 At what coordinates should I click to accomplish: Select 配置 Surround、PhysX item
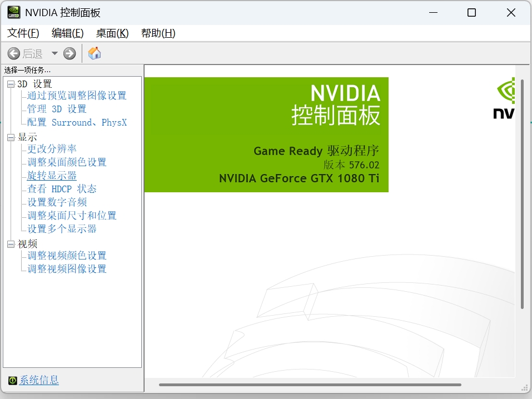(x=77, y=122)
